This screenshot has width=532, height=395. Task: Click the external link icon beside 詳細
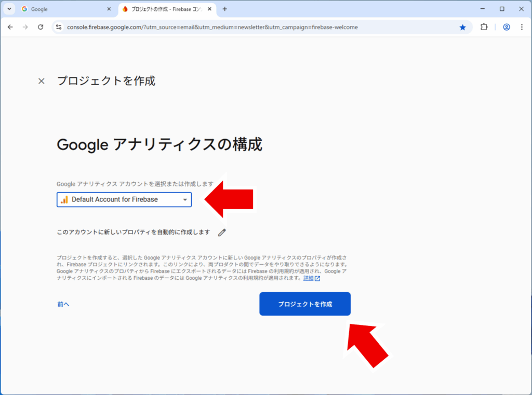pyautogui.click(x=317, y=278)
